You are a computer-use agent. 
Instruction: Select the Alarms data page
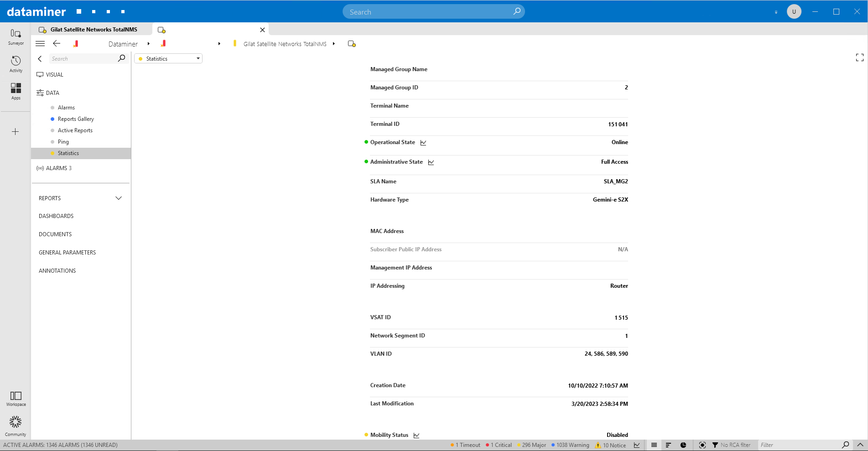[x=66, y=108]
